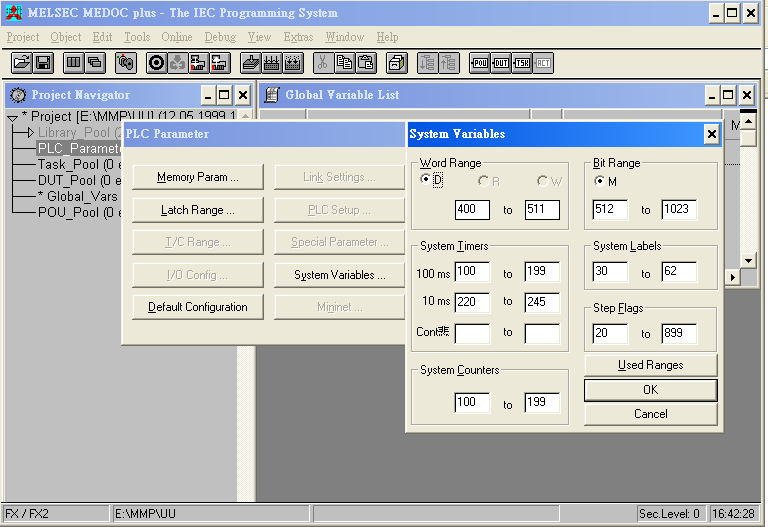Screen dimensions: 768x527
Task: Select PLC_Parameter in Project Navigator
Action: [79, 148]
